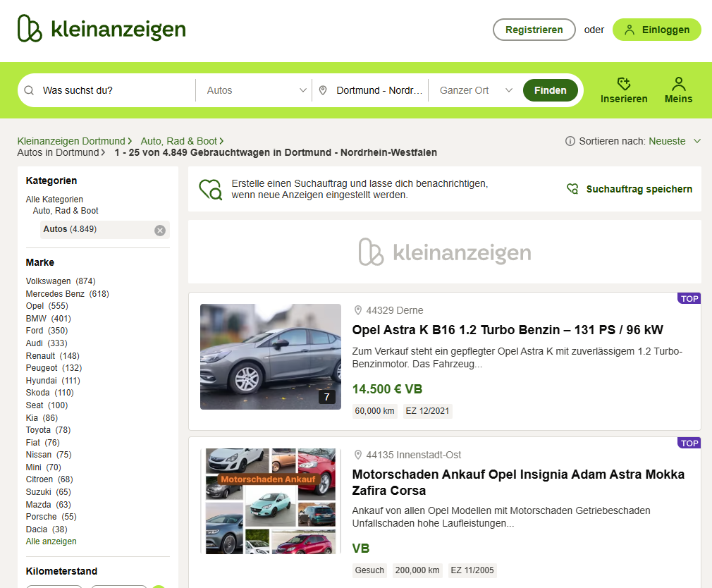
Task: Open the grey Opel Astra thumbnail
Action: [270, 357]
